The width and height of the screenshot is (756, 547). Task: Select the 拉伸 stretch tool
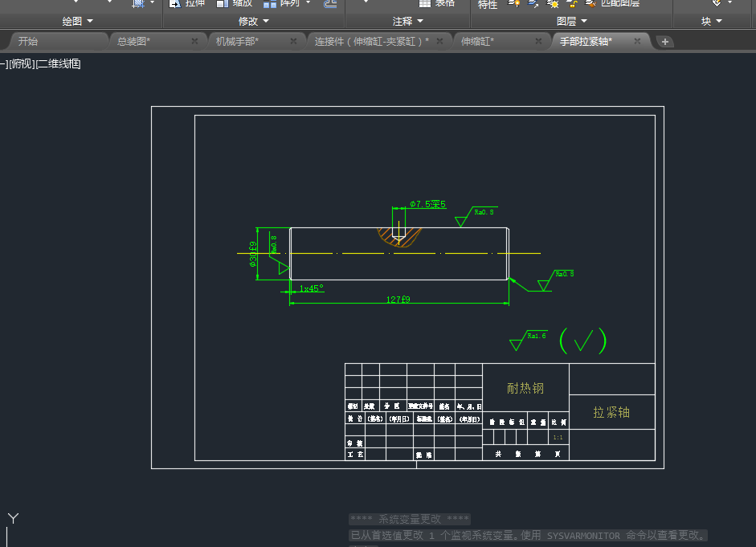(186, 3)
